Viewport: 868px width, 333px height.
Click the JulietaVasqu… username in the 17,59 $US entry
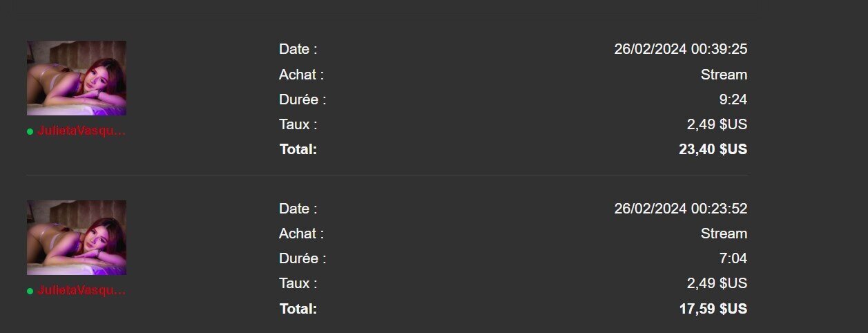82,291
